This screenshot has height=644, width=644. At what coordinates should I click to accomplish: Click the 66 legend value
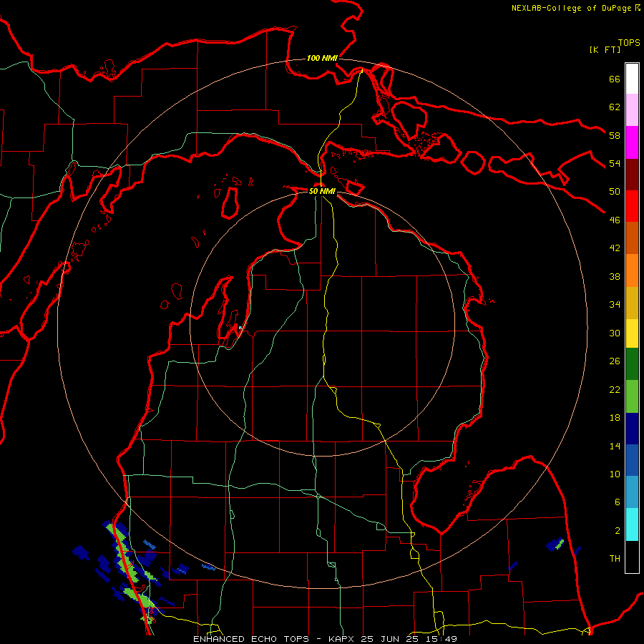click(615, 79)
